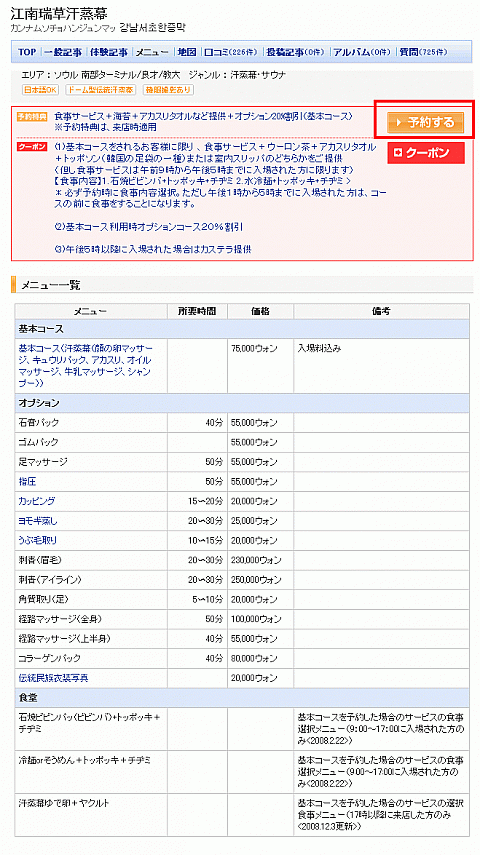Click the 経絡マッサージ(全身) row name
The image size is (480, 855).
[60, 619]
